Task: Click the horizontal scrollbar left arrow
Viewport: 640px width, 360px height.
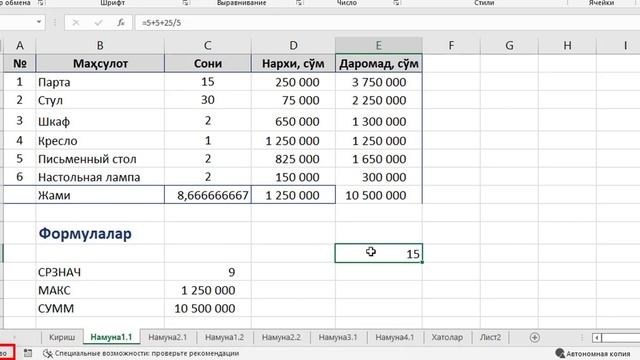Action: (597, 338)
